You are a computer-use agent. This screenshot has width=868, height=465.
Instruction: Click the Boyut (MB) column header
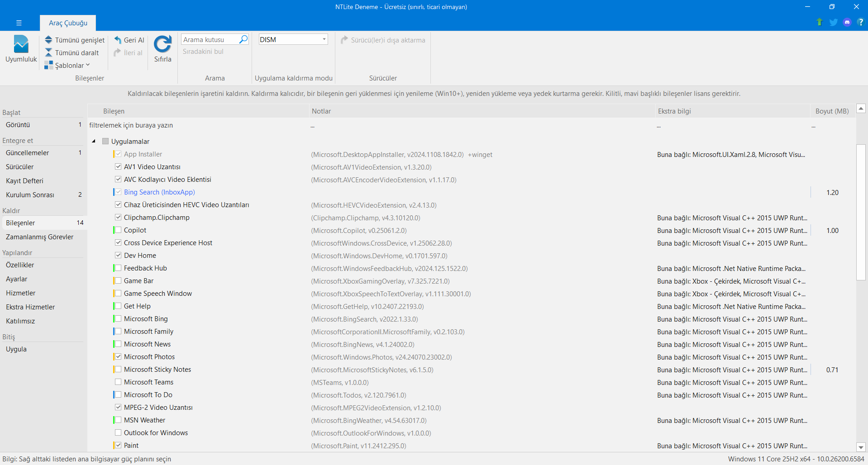pos(832,111)
